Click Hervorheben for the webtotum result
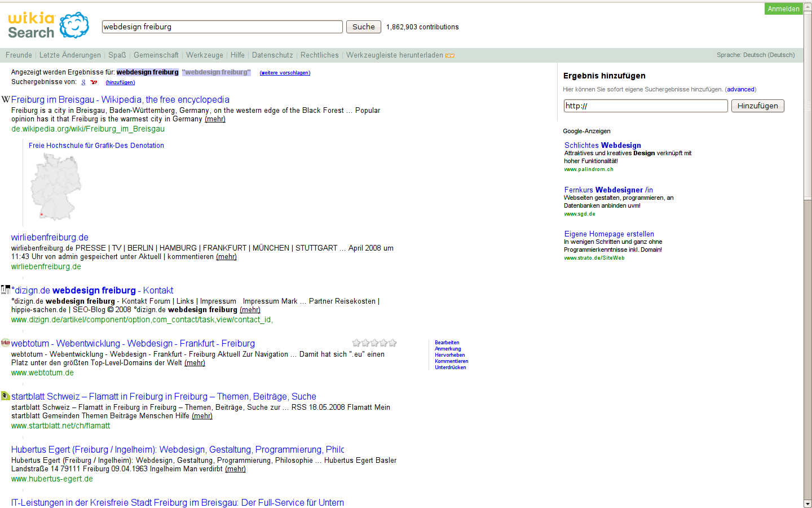Image resolution: width=812 pixels, height=508 pixels. pos(450,355)
